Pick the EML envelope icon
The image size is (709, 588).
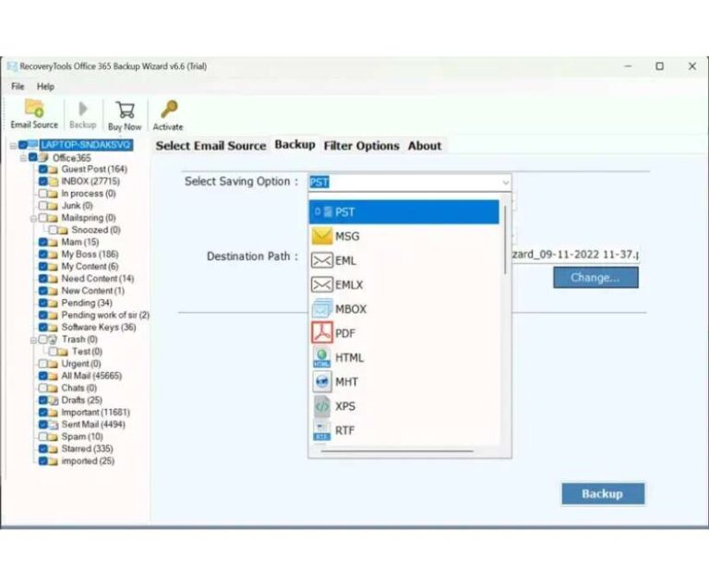pyautogui.click(x=322, y=260)
